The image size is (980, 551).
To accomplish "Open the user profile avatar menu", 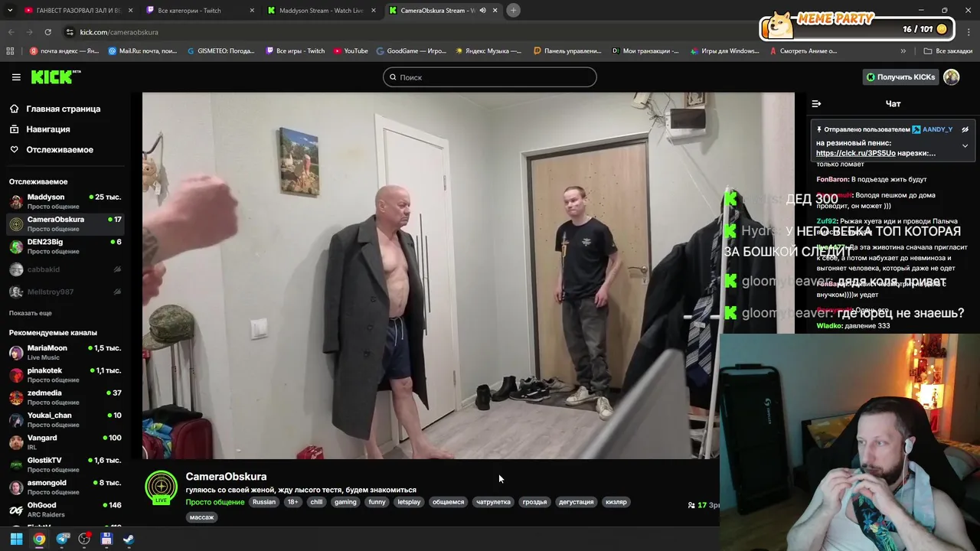I will (x=952, y=77).
